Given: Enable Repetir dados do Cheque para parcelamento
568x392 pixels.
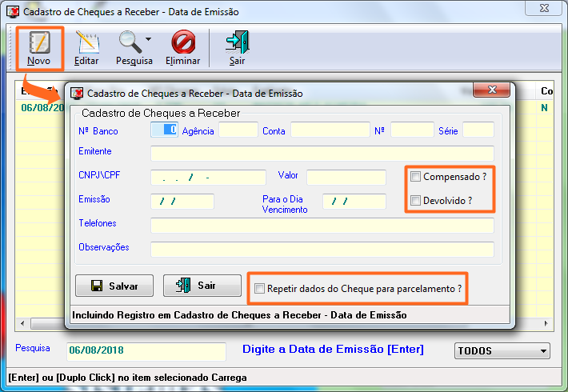Looking at the screenshot, I should click(259, 289).
